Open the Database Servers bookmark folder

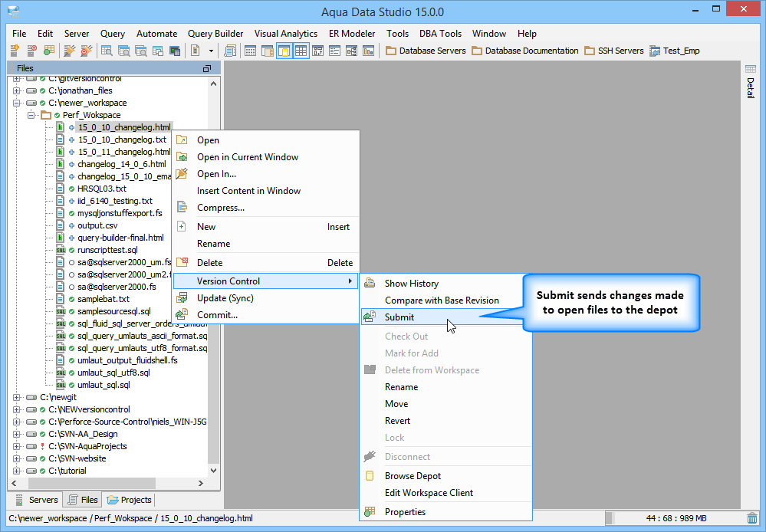click(x=426, y=51)
